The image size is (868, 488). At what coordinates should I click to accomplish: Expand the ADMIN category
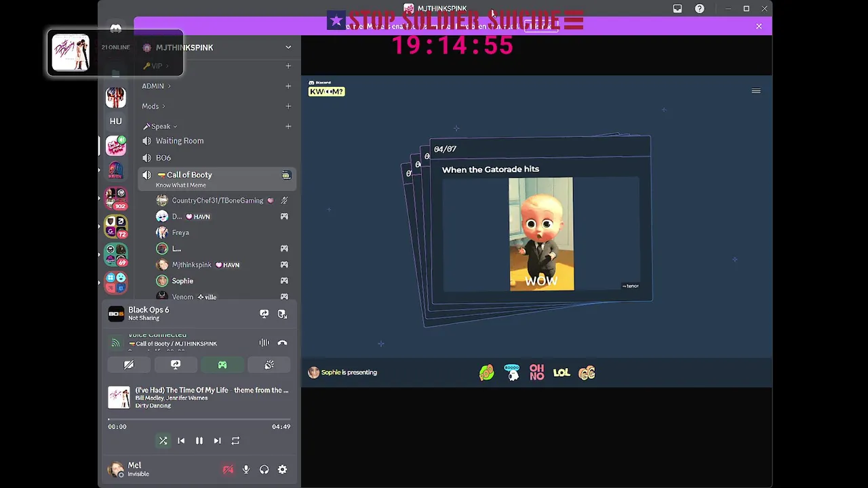tap(156, 86)
